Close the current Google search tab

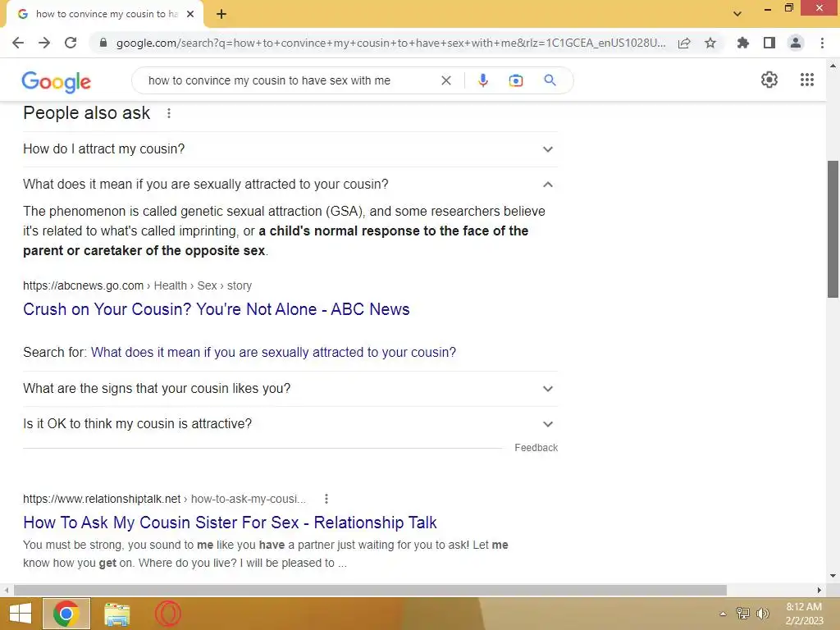[x=190, y=14]
